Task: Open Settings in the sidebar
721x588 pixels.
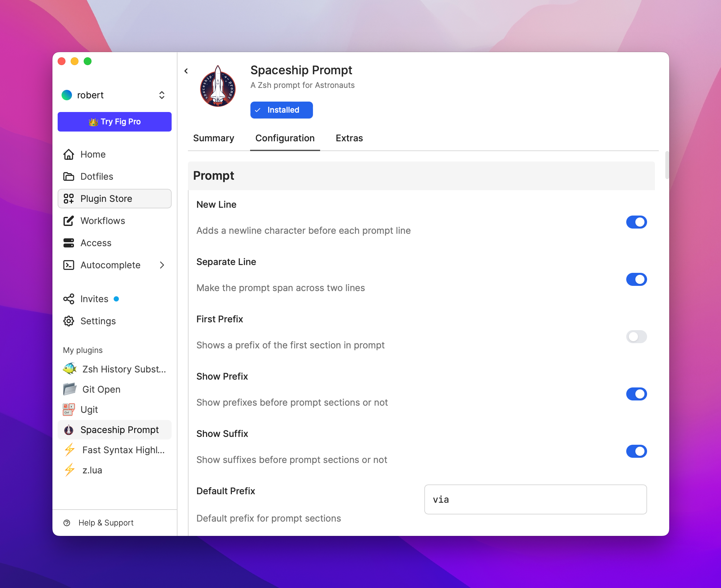Action: [x=115, y=321]
